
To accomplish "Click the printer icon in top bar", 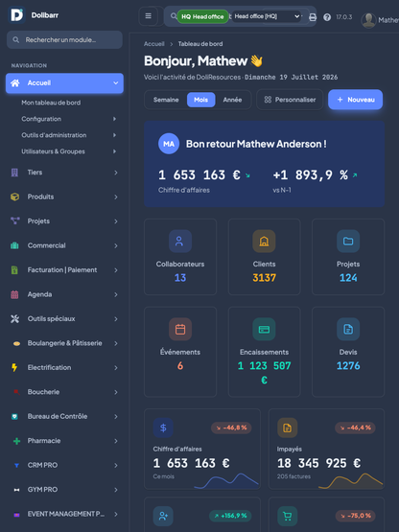I will [x=313, y=17].
